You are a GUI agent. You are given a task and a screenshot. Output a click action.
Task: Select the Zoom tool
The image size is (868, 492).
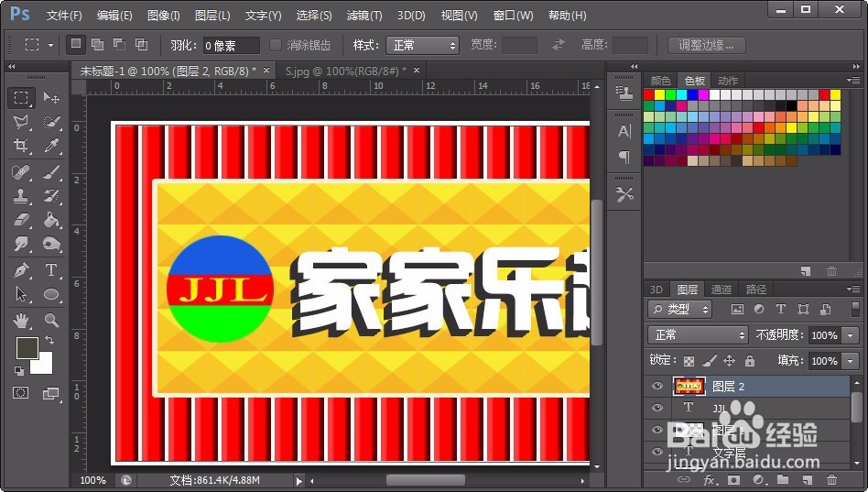(51, 320)
